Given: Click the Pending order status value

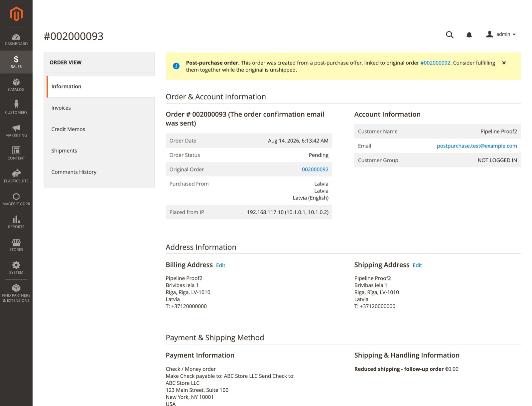Looking at the screenshot, I should pyautogui.click(x=319, y=155).
